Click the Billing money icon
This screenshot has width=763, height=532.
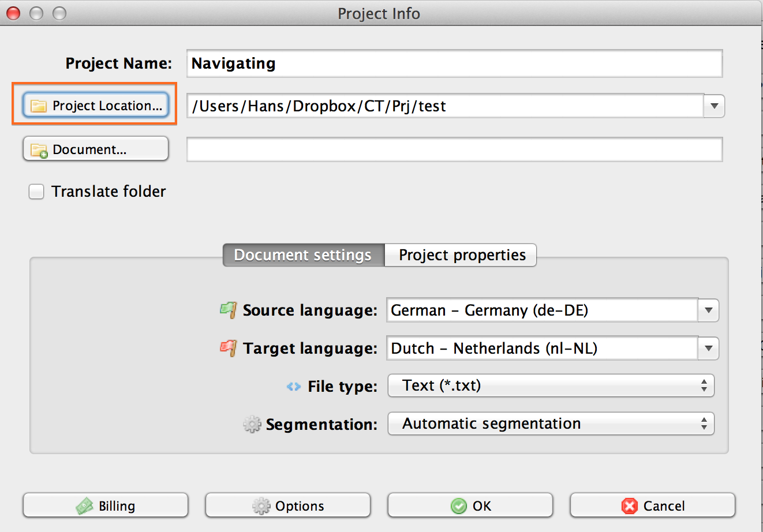85,506
